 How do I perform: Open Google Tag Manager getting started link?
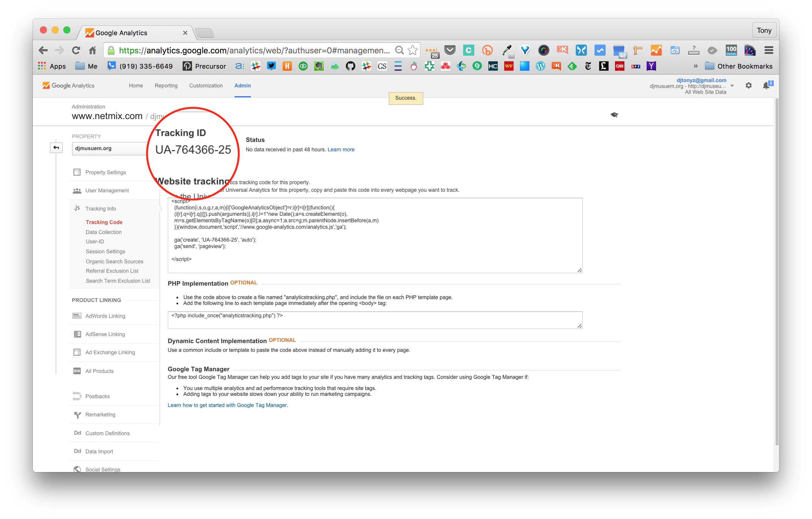coord(227,405)
